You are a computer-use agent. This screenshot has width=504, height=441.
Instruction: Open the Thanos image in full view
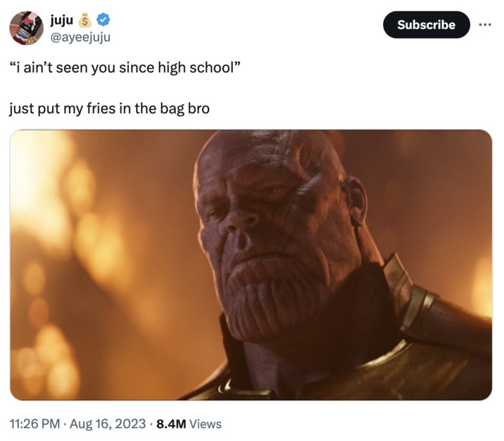coord(251,264)
